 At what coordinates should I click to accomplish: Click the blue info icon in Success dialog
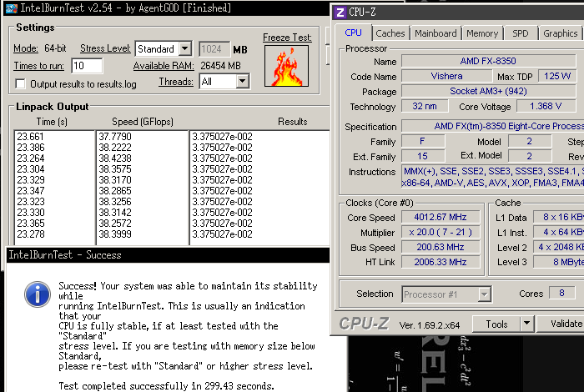(x=38, y=294)
